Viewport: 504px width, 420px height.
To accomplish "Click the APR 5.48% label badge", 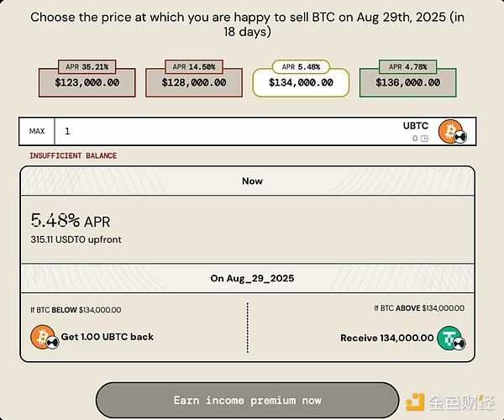I will tap(301, 67).
